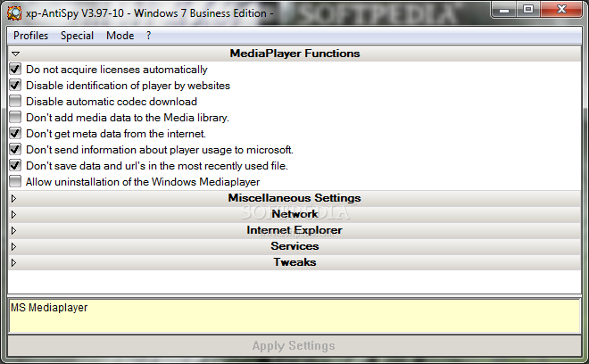Expand the Internet Explorer section arrow
Image resolution: width=589 pixels, height=364 pixels.
(x=14, y=231)
